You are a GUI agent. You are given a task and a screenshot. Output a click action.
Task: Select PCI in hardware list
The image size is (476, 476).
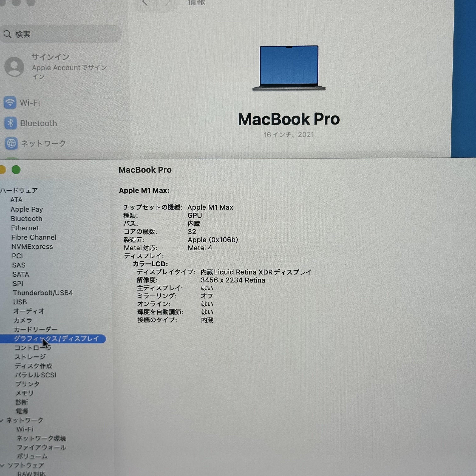(x=17, y=256)
